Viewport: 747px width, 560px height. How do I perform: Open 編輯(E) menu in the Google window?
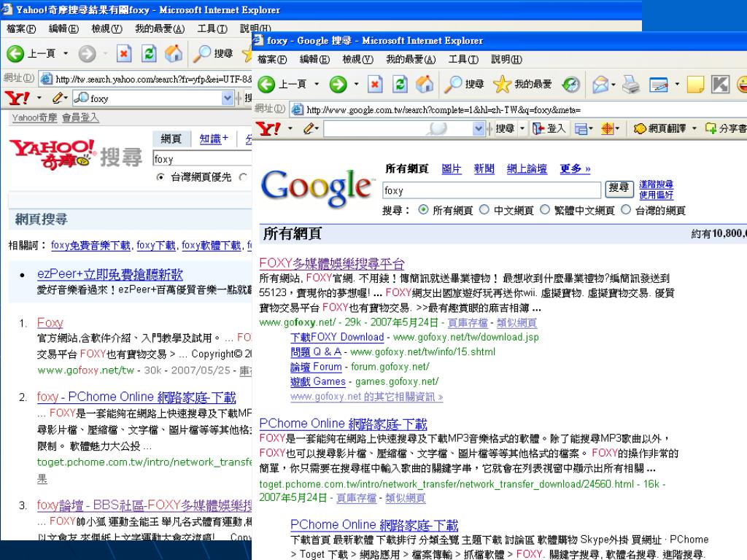click(314, 60)
